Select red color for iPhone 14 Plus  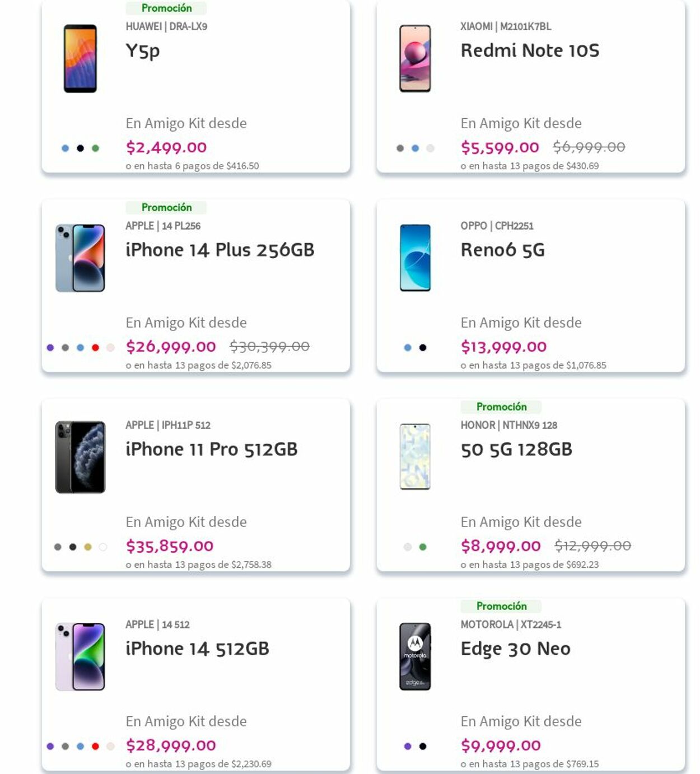point(95,348)
